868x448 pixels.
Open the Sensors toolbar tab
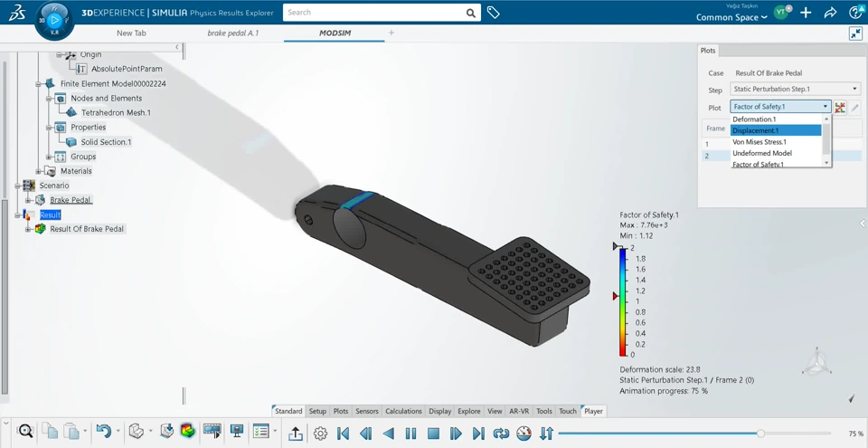[366, 411]
